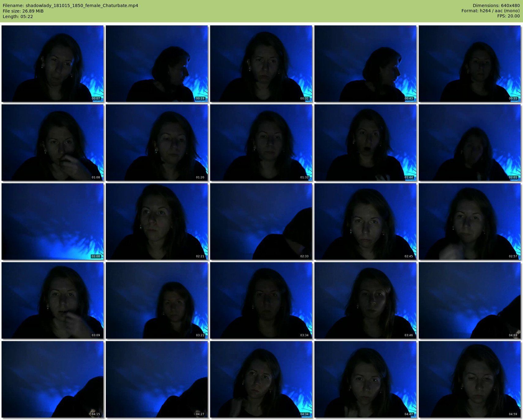Pick the empty-room frame at 02:08
This screenshot has width=523, height=420.
click(52, 221)
